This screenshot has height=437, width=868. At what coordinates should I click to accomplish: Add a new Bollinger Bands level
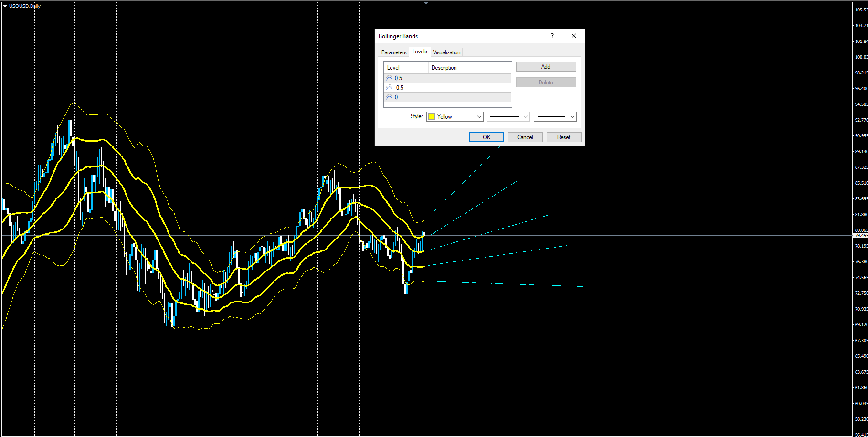[546, 67]
